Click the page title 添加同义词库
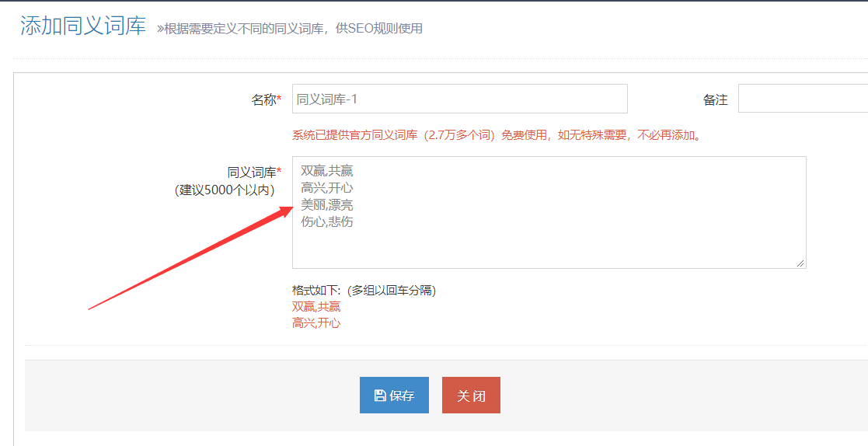The image size is (868, 446). [x=83, y=26]
